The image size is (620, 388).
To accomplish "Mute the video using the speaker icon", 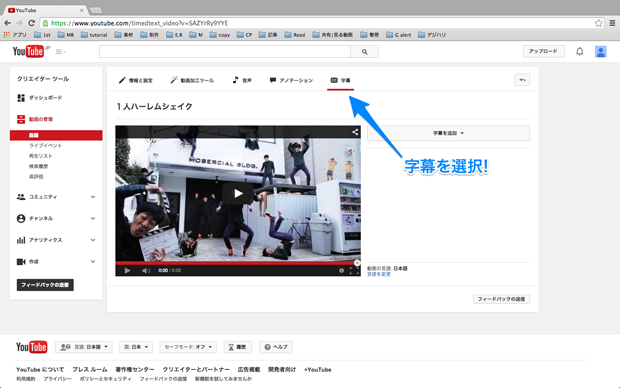I will coord(146,271).
